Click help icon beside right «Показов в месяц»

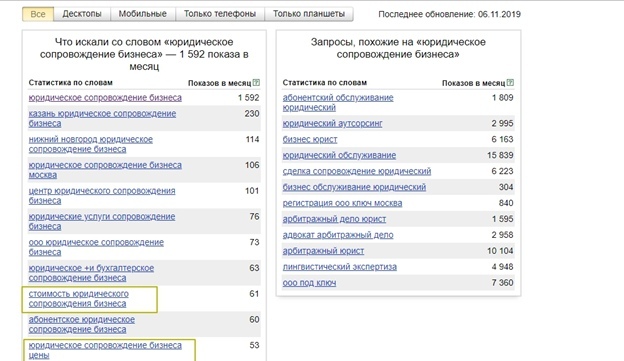click(x=510, y=83)
